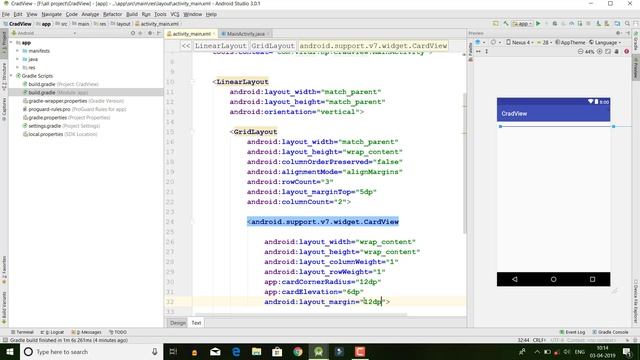The width and height of the screenshot is (640, 360).
Task: Click the GridLayout breadcrumb
Action: tap(273, 46)
